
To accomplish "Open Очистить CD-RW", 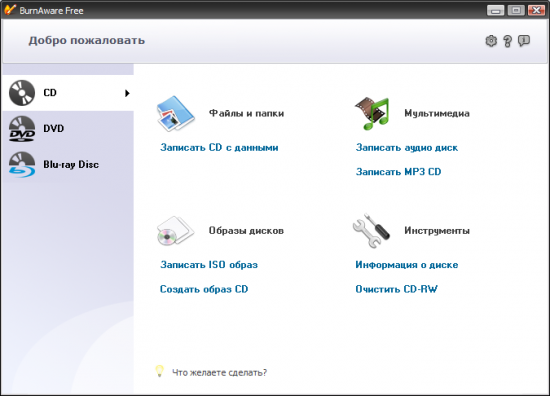I will coord(396,289).
